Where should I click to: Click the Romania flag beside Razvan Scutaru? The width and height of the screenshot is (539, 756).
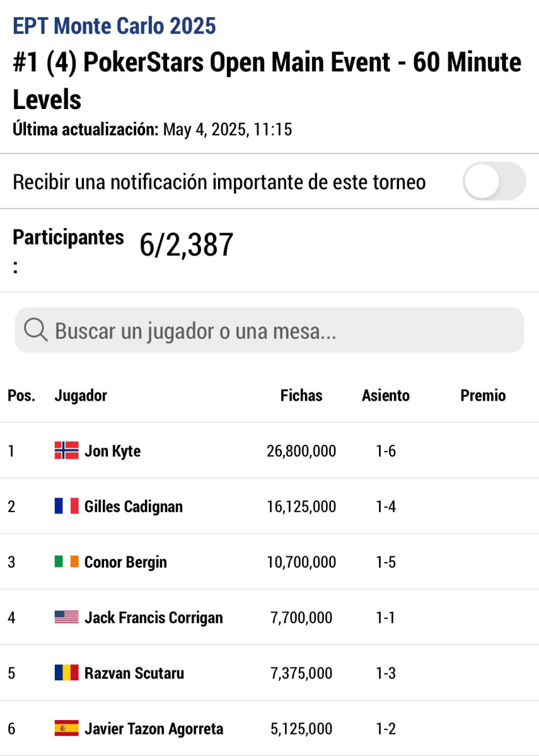click(66, 672)
